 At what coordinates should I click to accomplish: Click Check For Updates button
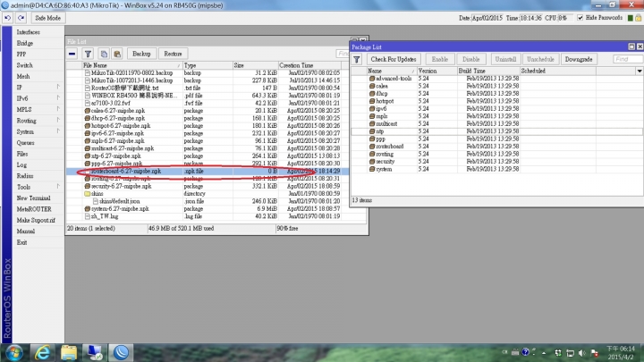tap(393, 60)
